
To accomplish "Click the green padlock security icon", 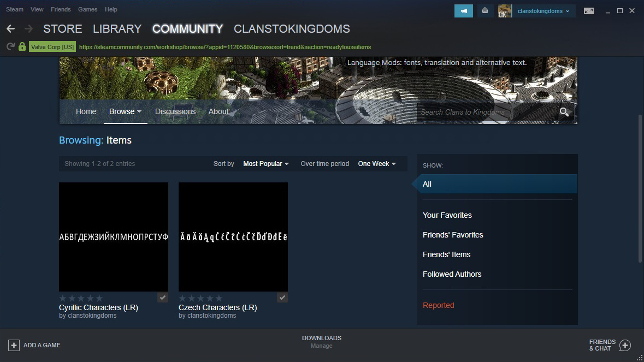I will 22,47.
